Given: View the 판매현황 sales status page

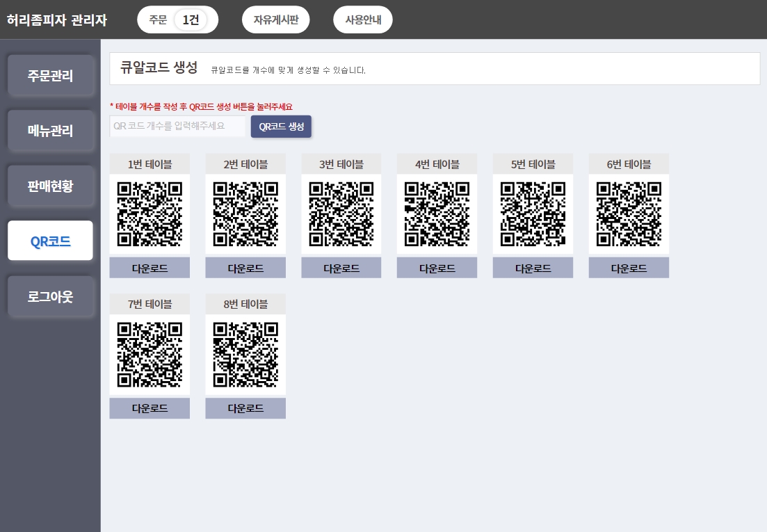Looking at the screenshot, I should tap(51, 186).
